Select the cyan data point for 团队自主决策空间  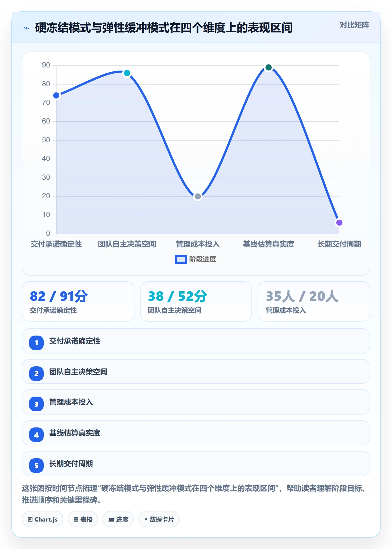click(127, 73)
